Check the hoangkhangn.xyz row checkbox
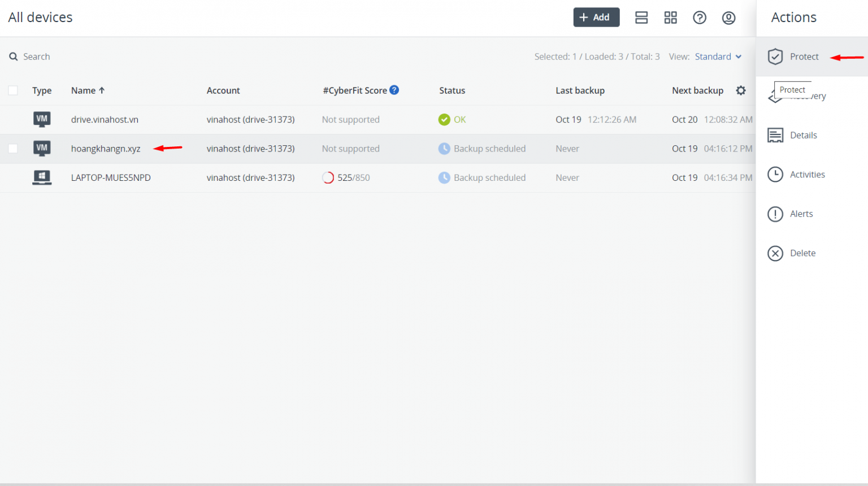This screenshot has width=868, height=486. (13, 149)
